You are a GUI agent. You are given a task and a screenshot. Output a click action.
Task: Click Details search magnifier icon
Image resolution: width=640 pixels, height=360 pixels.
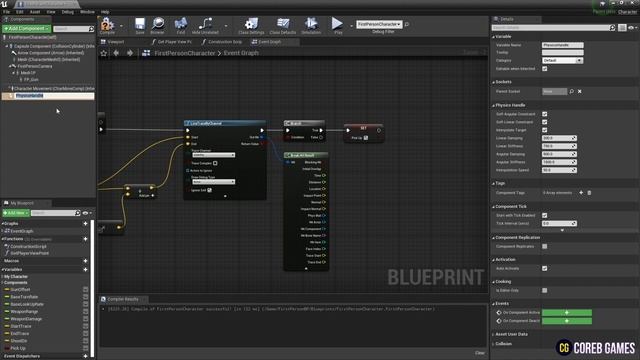(x=612, y=28)
